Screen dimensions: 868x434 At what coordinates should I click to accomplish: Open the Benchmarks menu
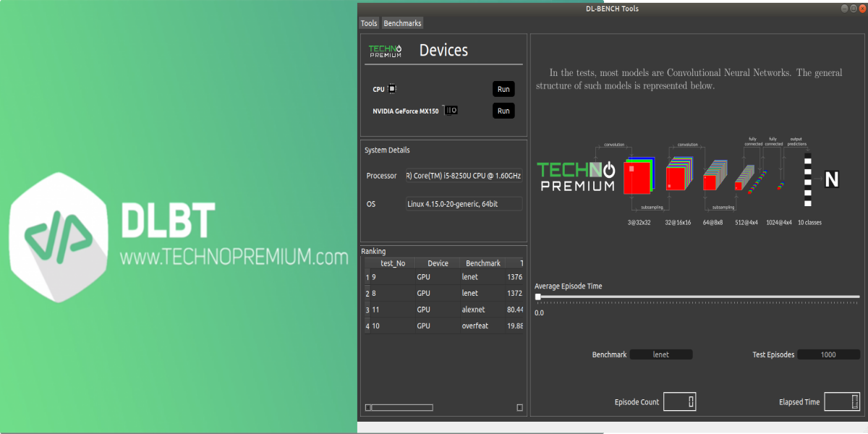point(402,23)
